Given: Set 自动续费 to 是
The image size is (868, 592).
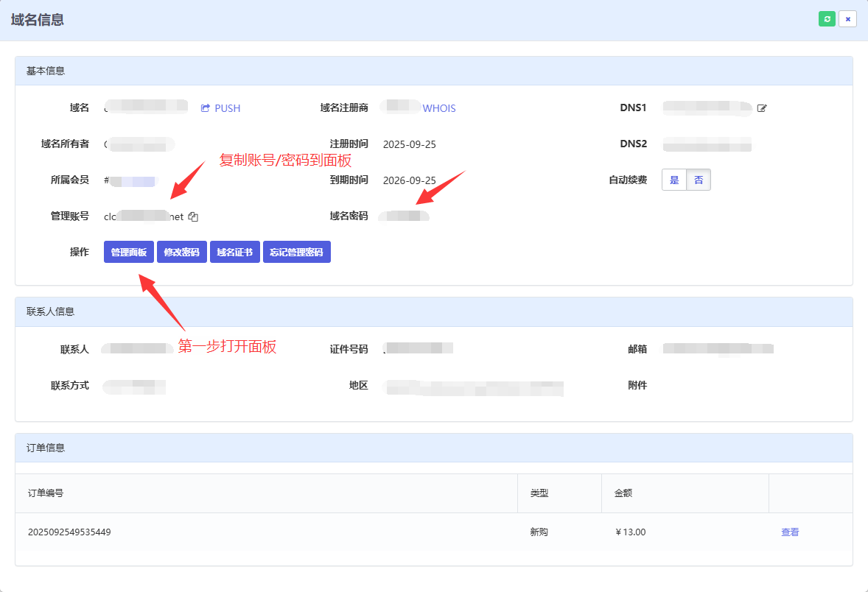Looking at the screenshot, I should coord(674,180).
